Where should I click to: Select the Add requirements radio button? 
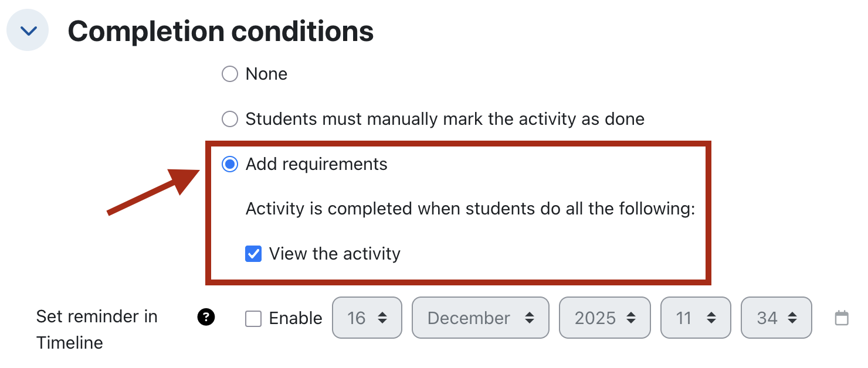coord(230,164)
